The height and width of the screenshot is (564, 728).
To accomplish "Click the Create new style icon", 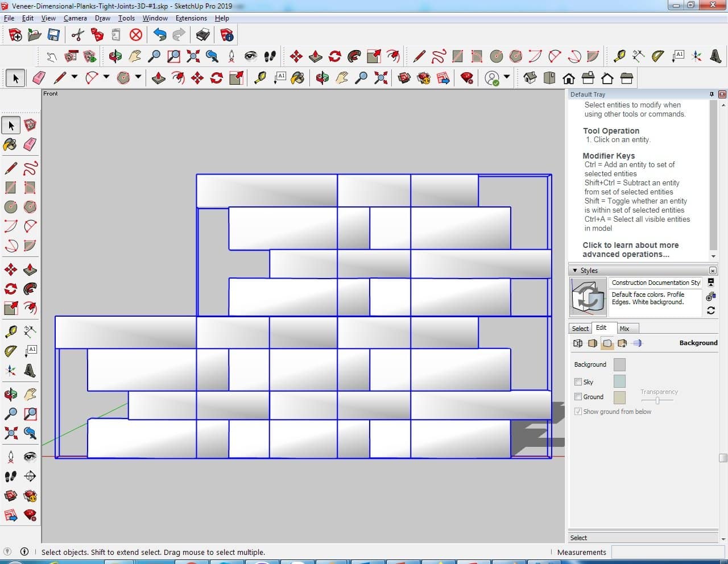I will (x=710, y=296).
